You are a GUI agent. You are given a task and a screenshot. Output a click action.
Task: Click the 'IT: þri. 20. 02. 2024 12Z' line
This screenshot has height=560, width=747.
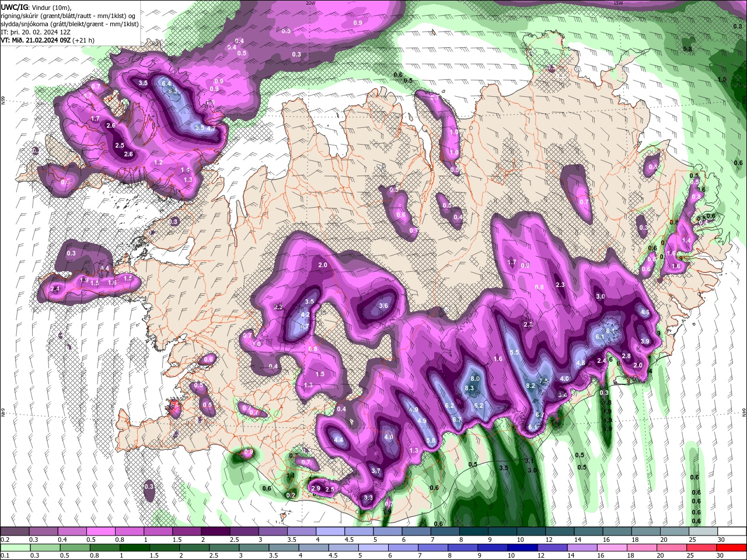pyautogui.click(x=34, y=32)
